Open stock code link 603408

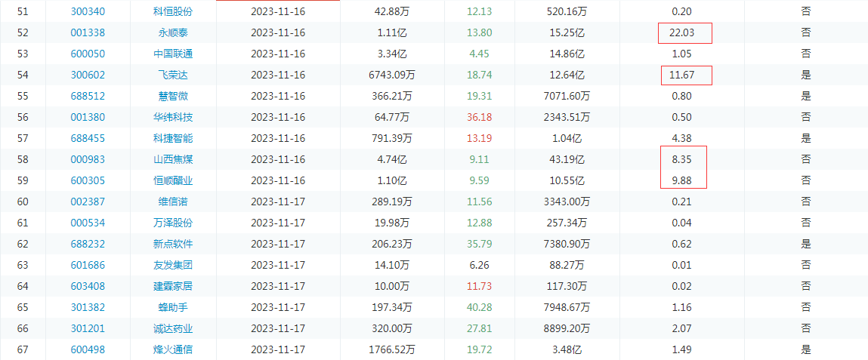88,286
